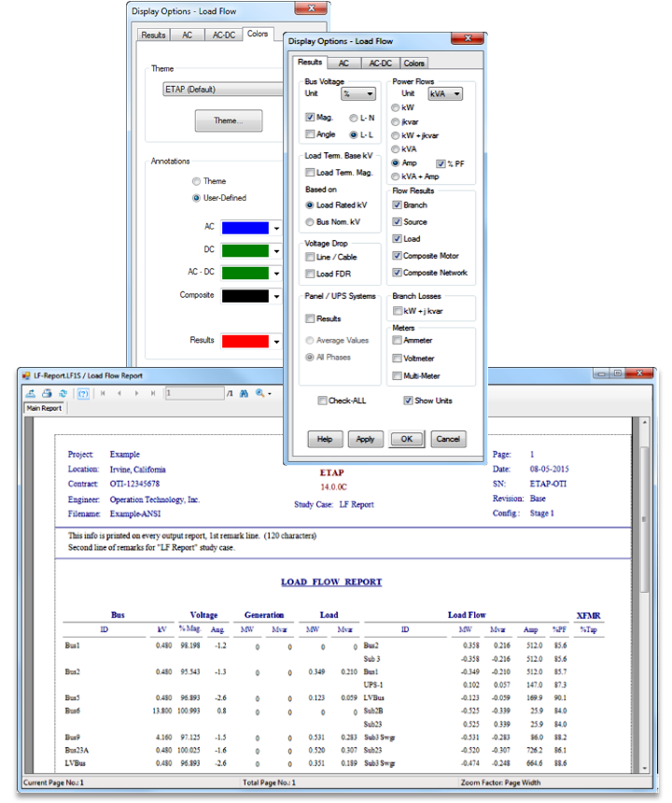Image resolution: width=672 pixels, height=803 pixels.
Task: Toggle the group tree icon in report toolbar
Action: coord(83,394)
